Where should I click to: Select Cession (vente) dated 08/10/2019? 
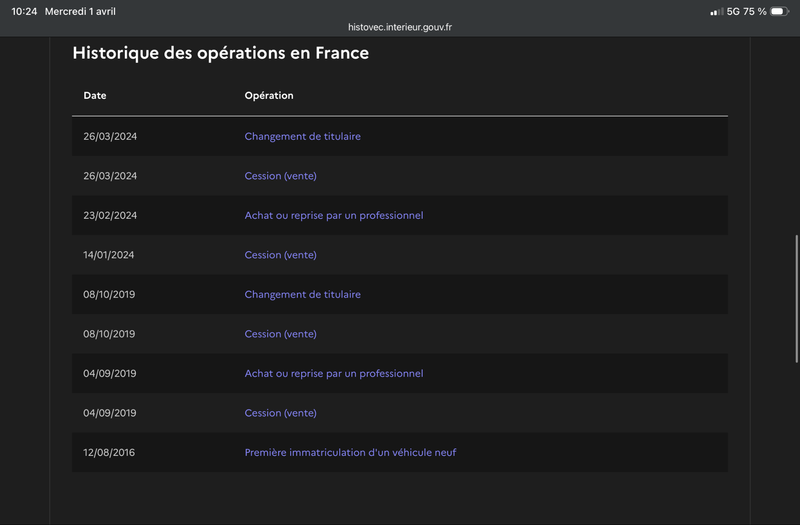(x=280, y=334)
